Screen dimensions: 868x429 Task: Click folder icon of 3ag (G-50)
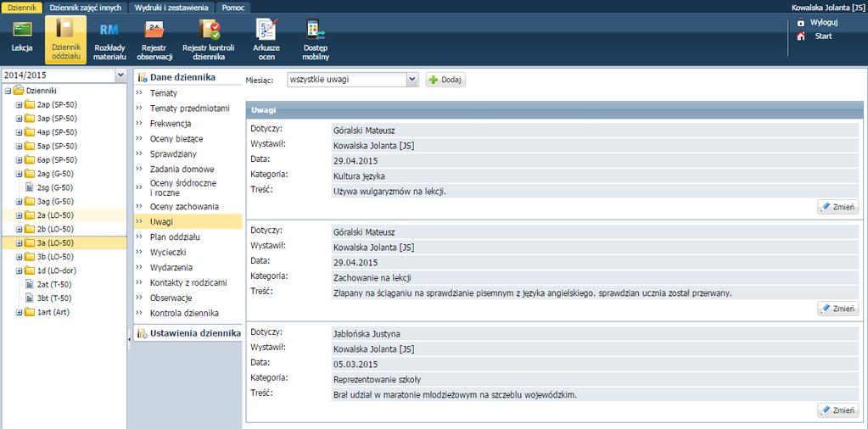tap(30, 201)
